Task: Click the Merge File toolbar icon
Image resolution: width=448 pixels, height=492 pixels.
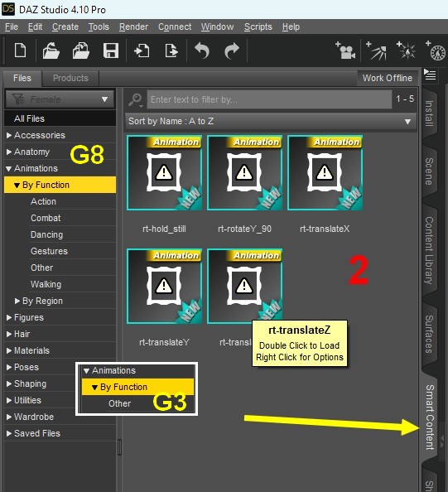Action: (x=80, y=51)
